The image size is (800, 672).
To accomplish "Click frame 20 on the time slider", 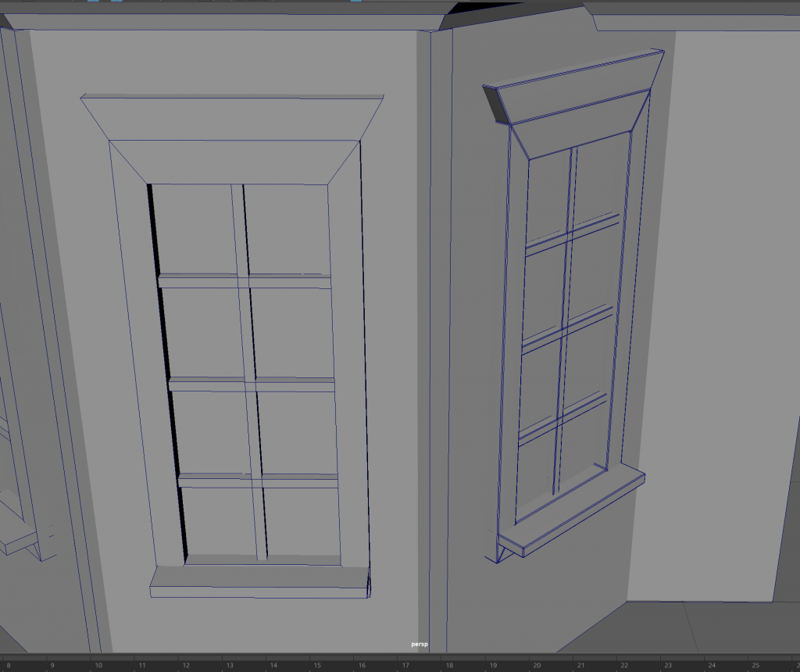I will pos(536,664).
